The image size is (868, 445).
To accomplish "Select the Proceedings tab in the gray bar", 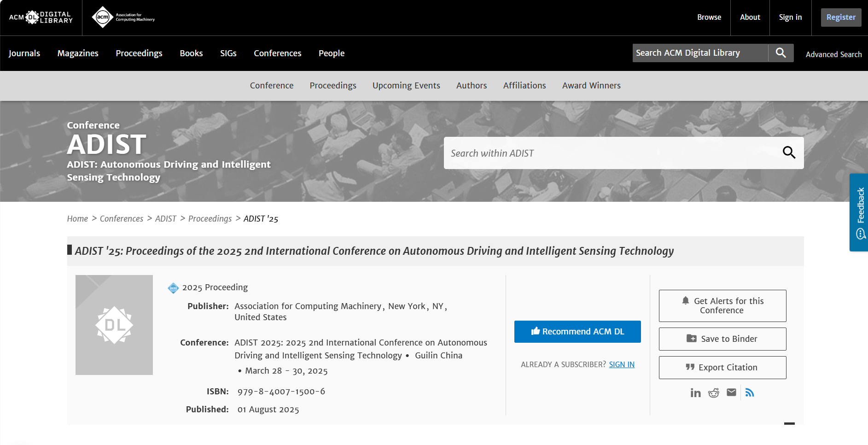I will pyautogui.click(x=333, y=85).
